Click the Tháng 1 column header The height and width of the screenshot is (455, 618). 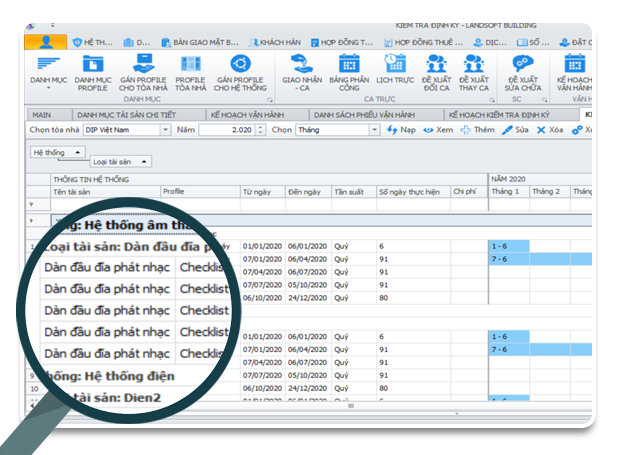click(509, 192)
